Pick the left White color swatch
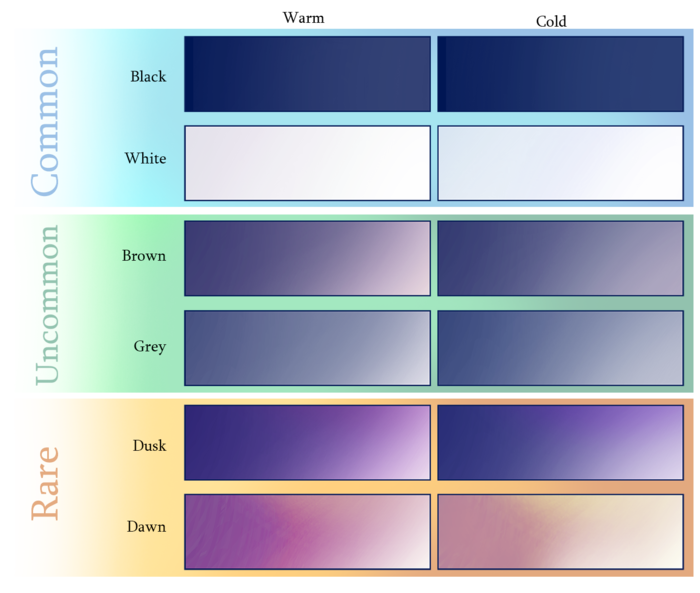 pyautogui.click(x=307, y=163)
